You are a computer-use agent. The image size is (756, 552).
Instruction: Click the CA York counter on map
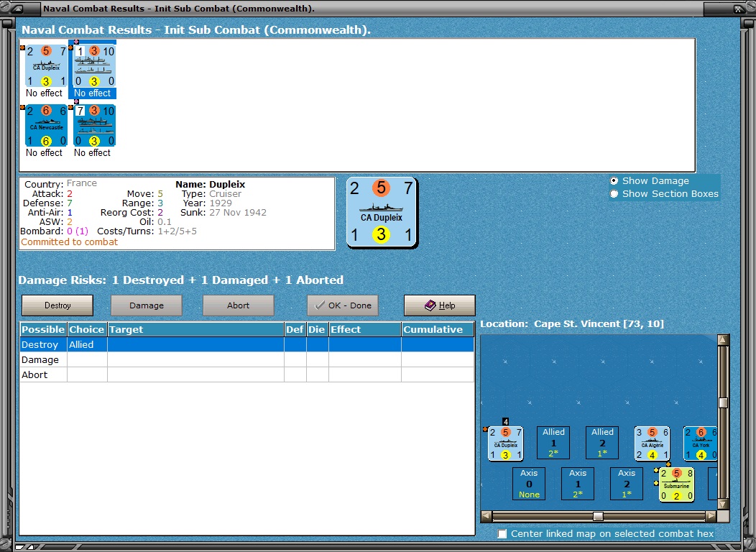coord(700,443)
